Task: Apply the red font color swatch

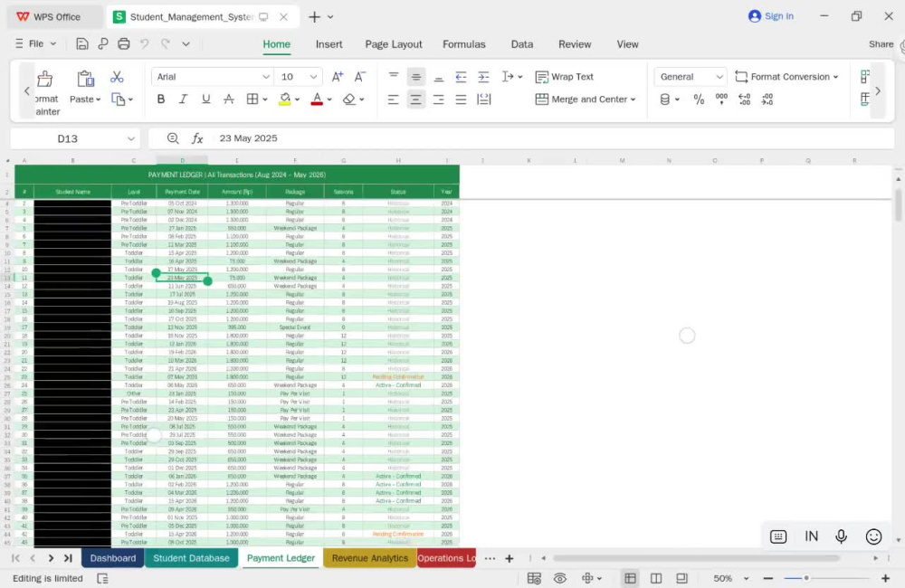Action: tap(317, 100)
